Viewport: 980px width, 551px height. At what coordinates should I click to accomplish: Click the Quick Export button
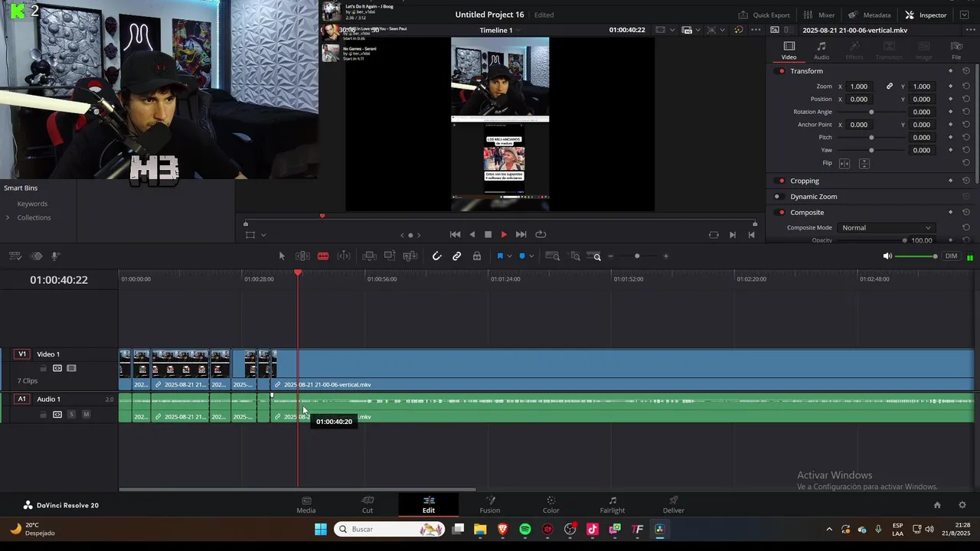(x=763, y=15)
